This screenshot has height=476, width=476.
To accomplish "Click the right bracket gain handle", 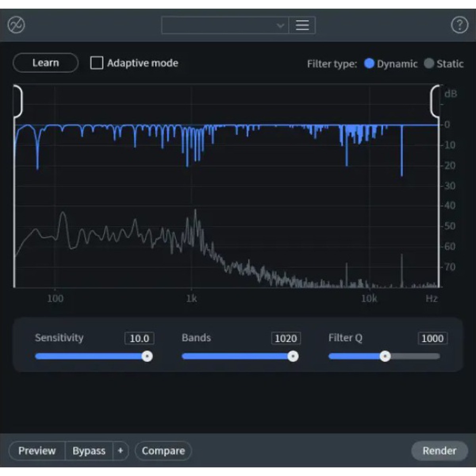I will click(x=435, y=102).
